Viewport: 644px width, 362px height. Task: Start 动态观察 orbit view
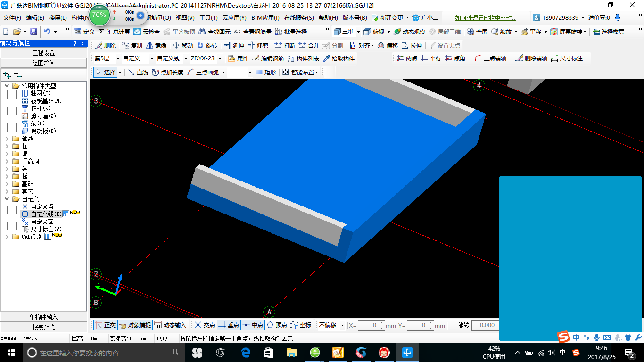(409, 32)
